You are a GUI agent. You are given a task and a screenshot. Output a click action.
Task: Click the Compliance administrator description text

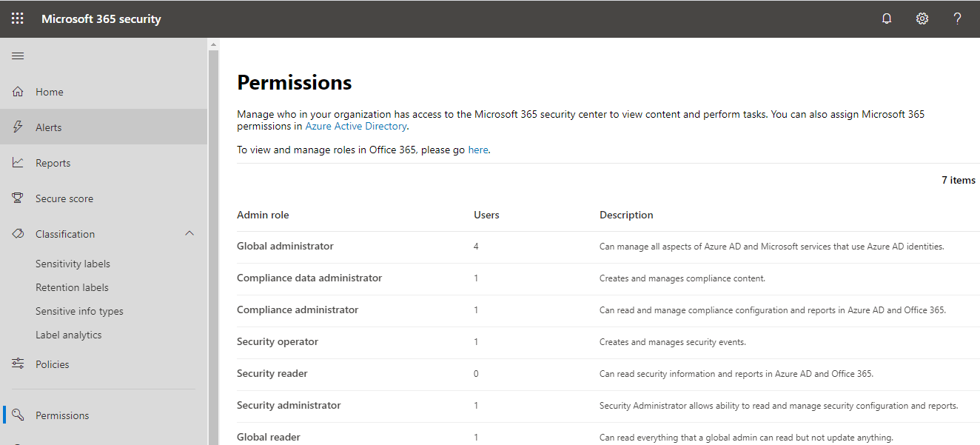click(x=773, y=310)
